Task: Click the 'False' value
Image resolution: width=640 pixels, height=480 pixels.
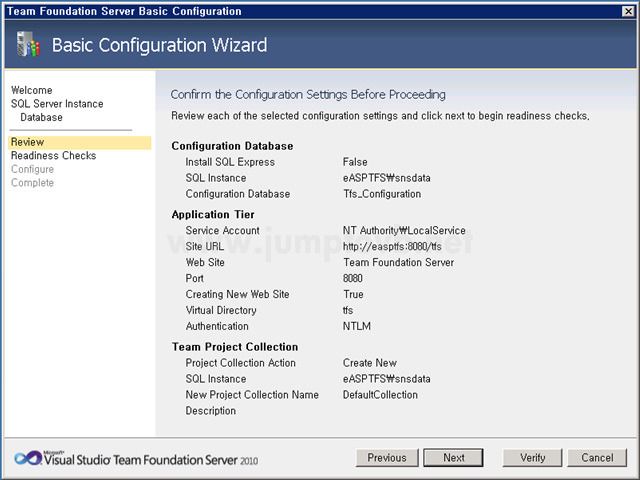Action: tap(355, 162)
